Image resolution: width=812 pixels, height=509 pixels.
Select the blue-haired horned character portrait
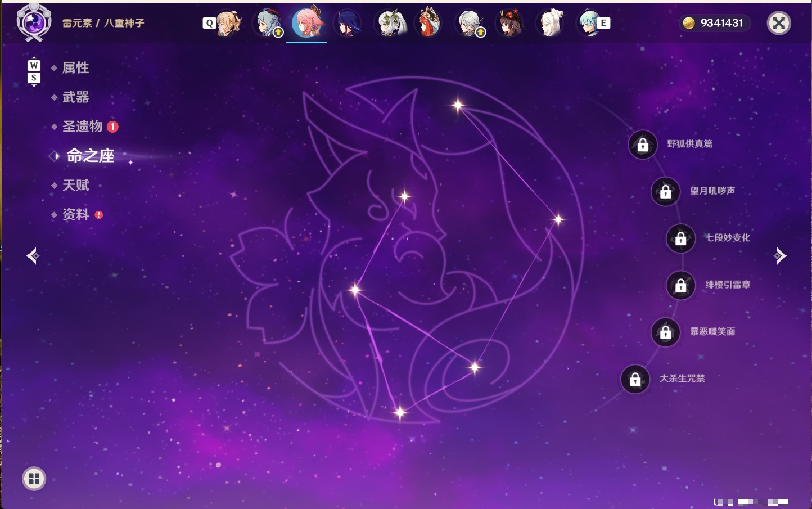click(x=269, y=23)
